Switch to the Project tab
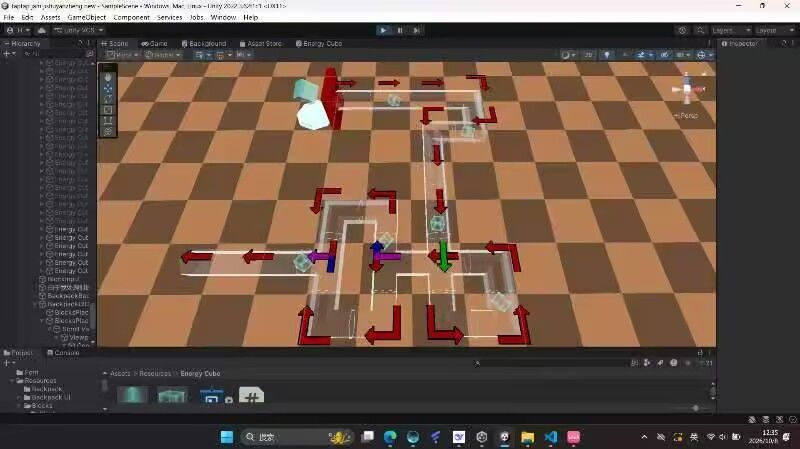Viewport: 800px width, 449px height. coord(19,353)
